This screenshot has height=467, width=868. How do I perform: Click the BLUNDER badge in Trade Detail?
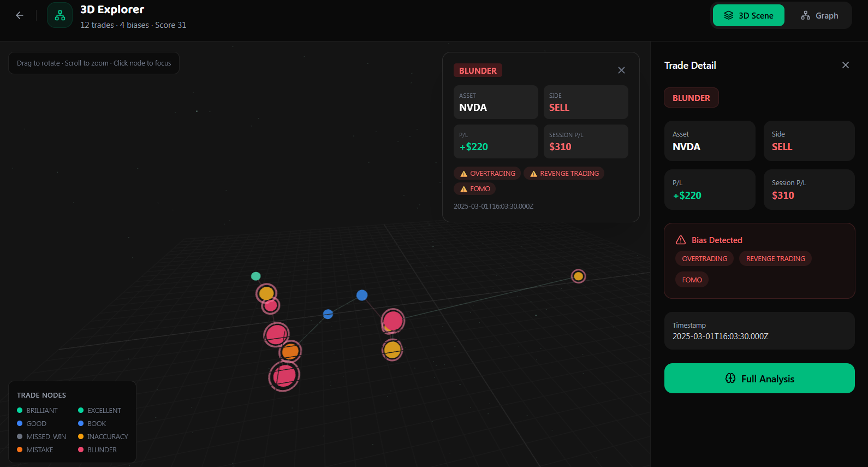point(691,98)
